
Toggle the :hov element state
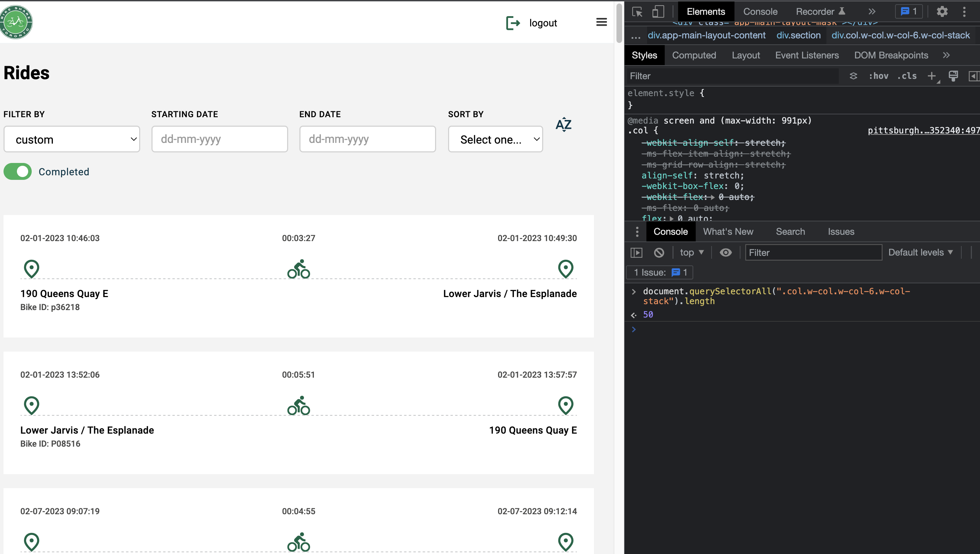coord(878,76)
